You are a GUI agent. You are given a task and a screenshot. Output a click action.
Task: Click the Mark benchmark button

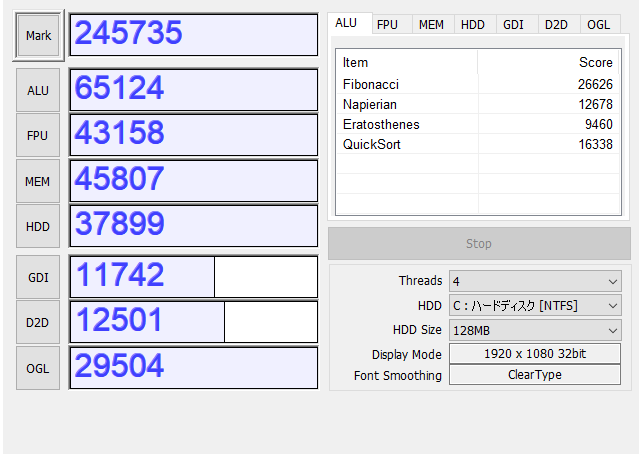pos(38,35)
